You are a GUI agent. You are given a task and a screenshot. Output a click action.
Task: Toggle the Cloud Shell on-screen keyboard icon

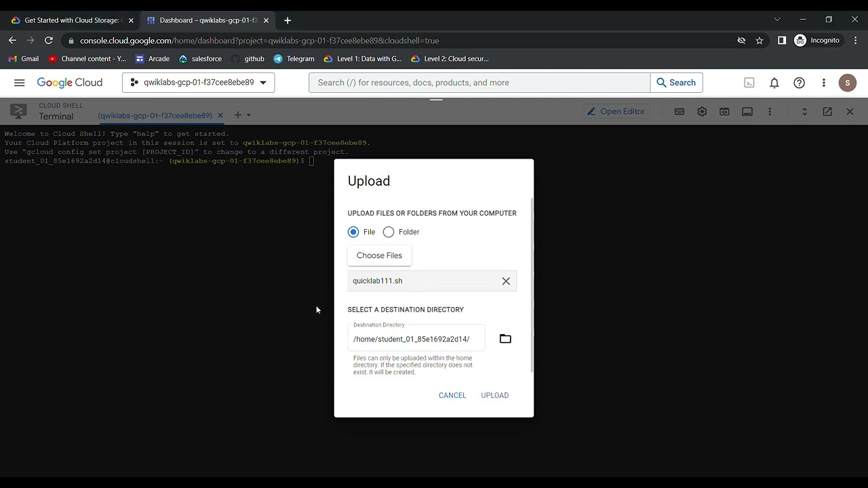(x=679, y=112)
